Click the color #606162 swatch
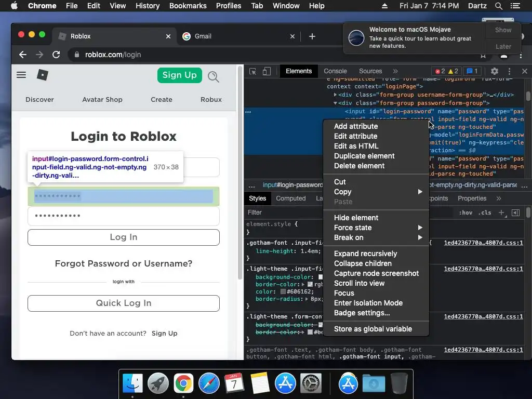Screen dimensions: 532x399 tap(283, 292)
